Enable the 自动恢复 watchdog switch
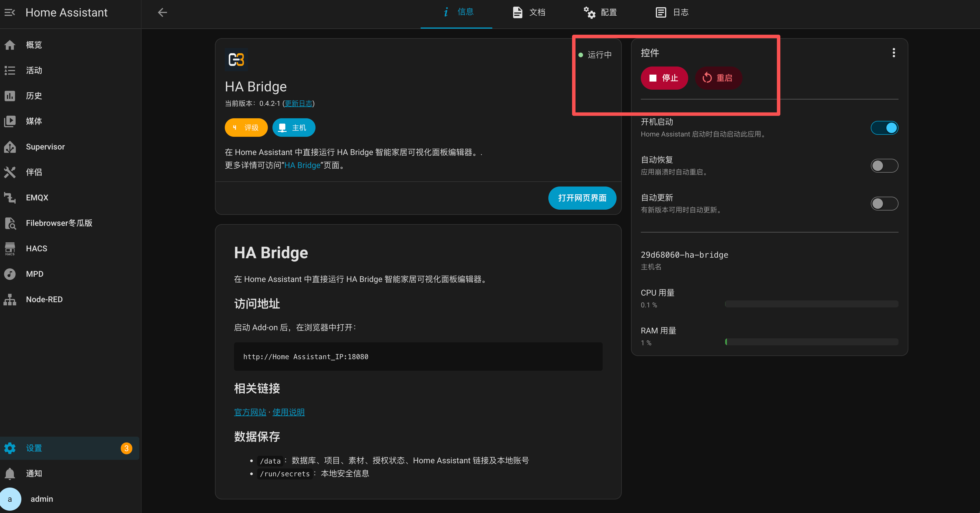The image size is (980, 513). [x=884, y=166]
